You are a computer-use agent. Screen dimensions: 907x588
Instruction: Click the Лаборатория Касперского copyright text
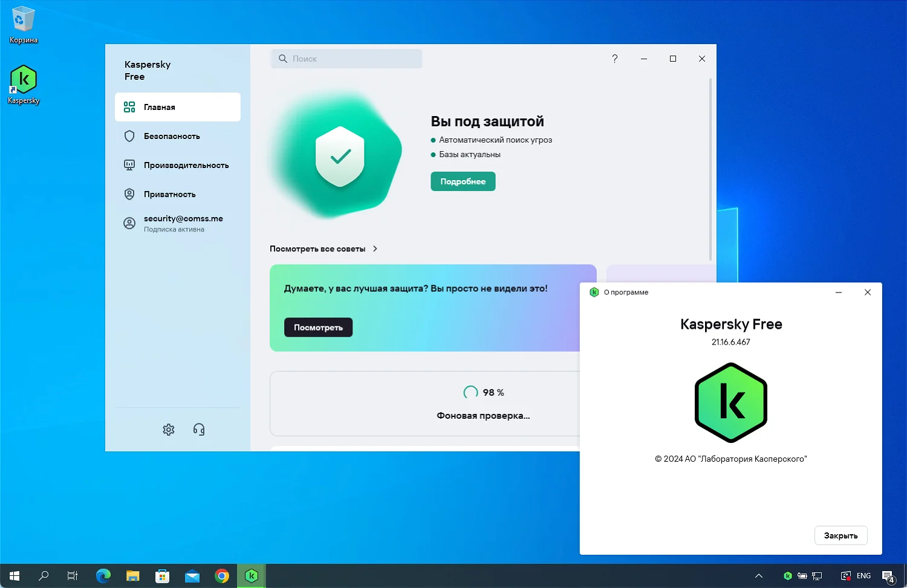(x=731, y=459)
